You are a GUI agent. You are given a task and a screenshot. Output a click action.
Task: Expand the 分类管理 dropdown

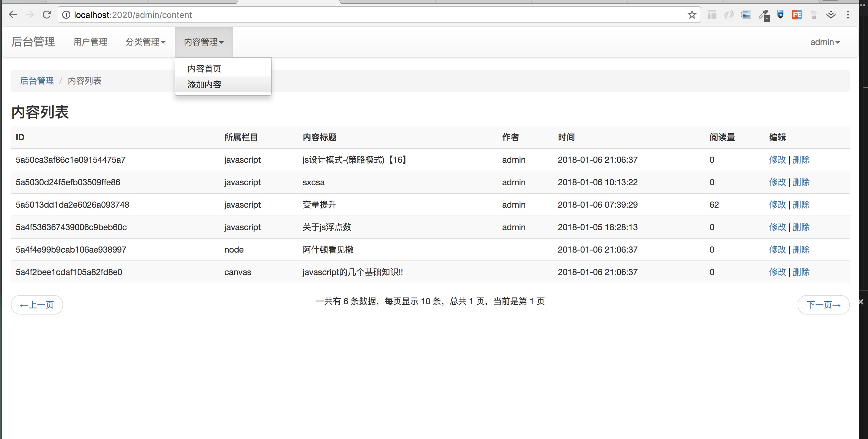145,42
